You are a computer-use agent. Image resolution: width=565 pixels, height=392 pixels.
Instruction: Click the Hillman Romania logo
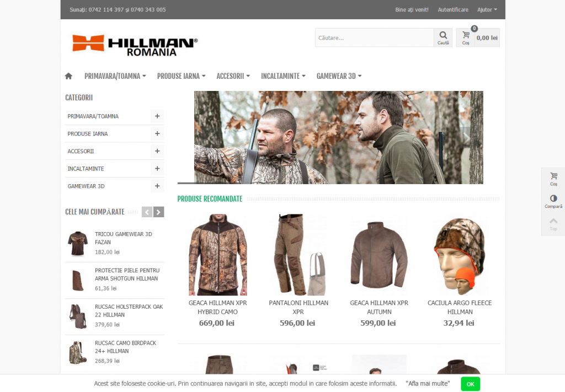[x=135, y=45]
